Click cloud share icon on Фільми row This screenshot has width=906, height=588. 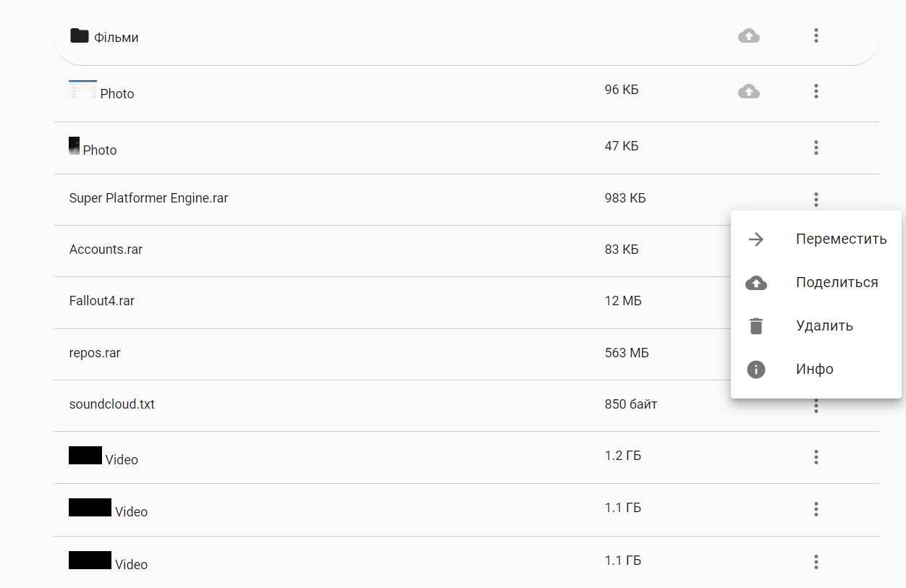click(749, 35)
